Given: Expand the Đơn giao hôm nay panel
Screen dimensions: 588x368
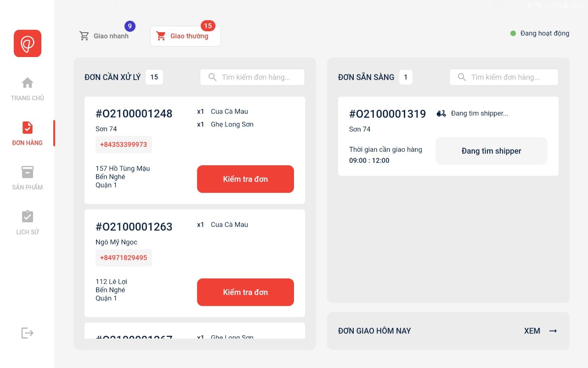Looking at the screenshot, I should pos(448,331).
